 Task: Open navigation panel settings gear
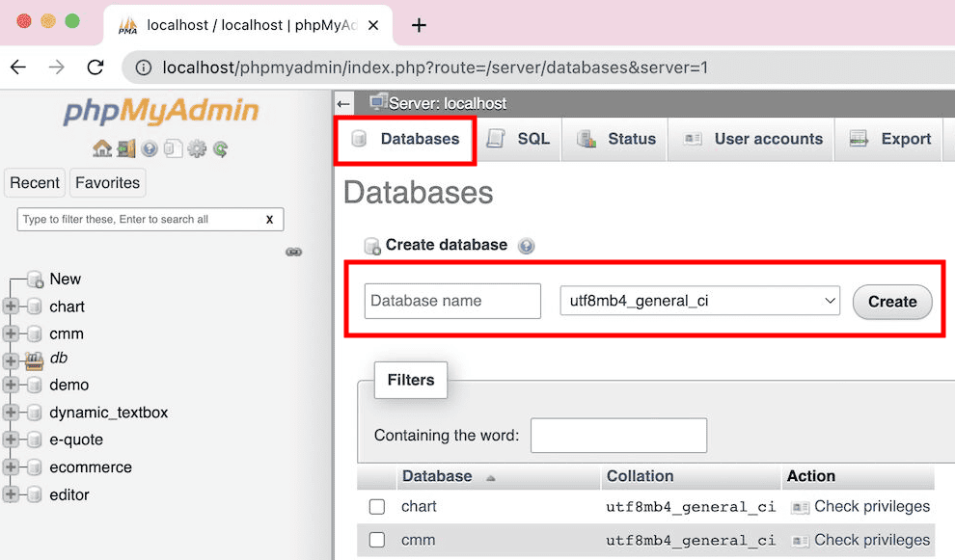(197, 148)
